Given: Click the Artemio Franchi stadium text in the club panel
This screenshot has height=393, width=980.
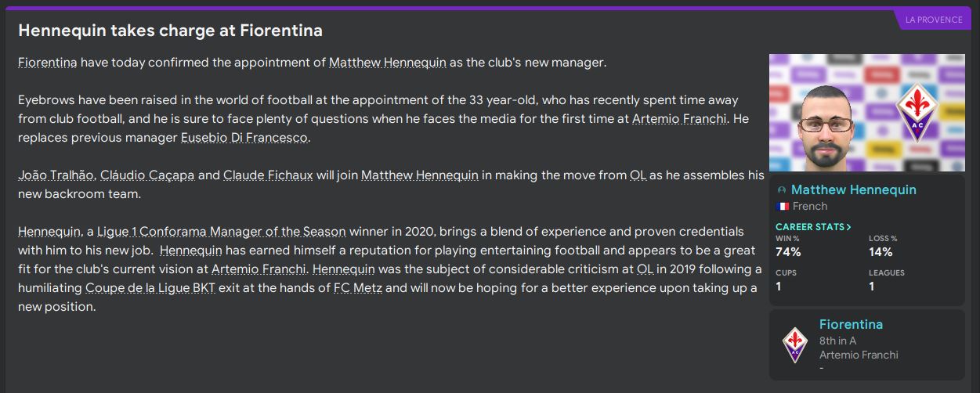Looking at the screenshot, I should tap(859, 355).
